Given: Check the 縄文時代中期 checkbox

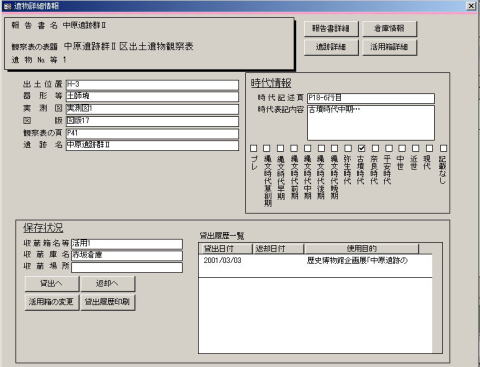Looking at the screenshot, I should tap(307, 148).
